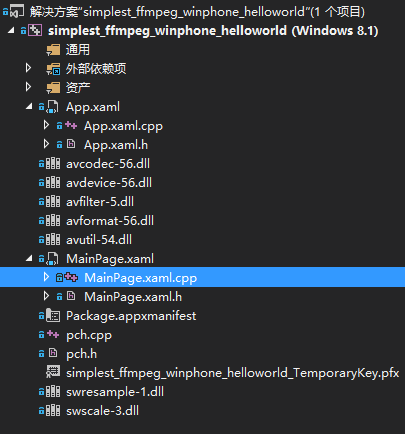
Task: Click the header icon beside App.xaml.h
Action: (x=71, y=144)
